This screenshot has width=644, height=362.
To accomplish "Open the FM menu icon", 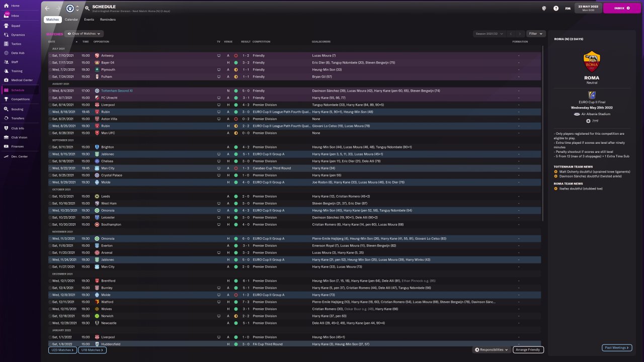I will tap(568, 8).
